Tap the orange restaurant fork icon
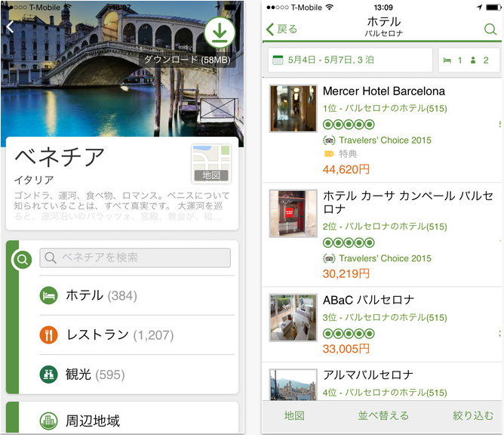Viewport: 504px width, 435px height. pos(48,335)
